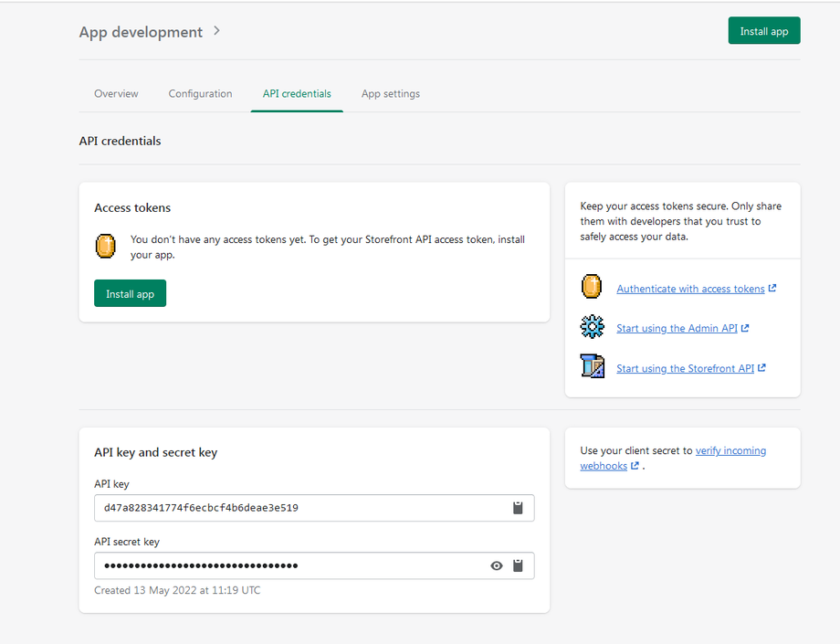The image size is (840, 644).
Task: Copy the API key using clipboard icon
Action: pyautogui.click(x=518, y=508)
